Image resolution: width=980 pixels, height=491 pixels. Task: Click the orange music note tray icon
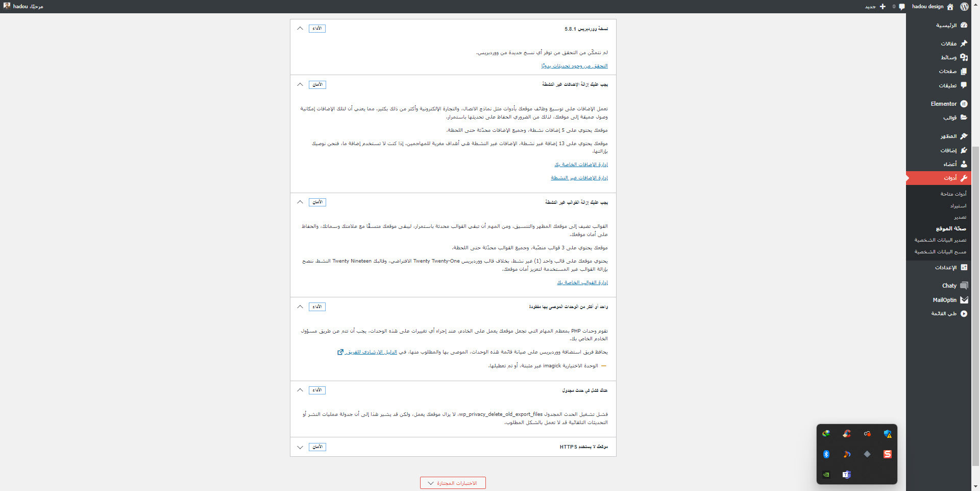pos(847,454)
